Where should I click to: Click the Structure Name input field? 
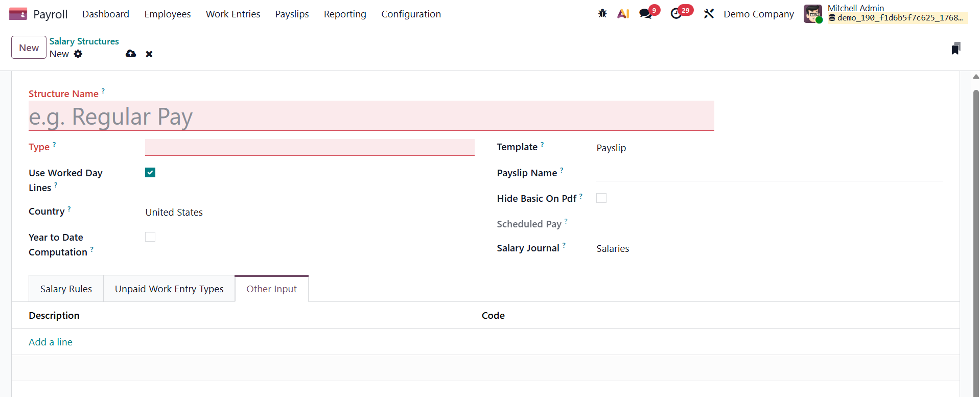click(x=371, y=116)
